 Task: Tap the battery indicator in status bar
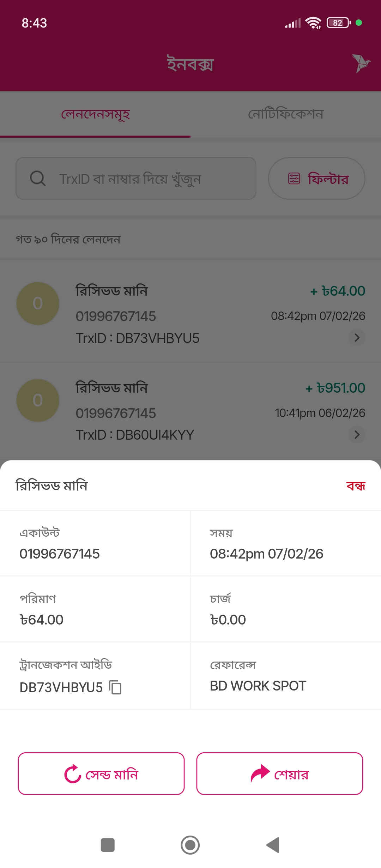(x=338, y=23)
